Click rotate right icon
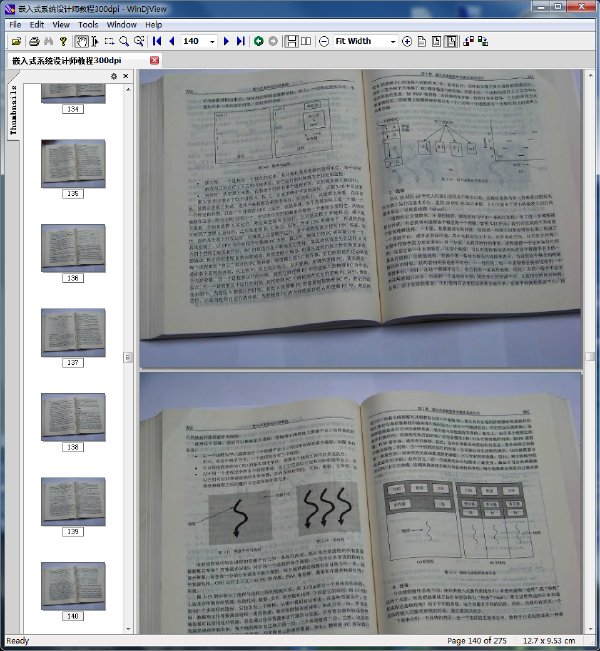Screen dimensions: 600x651 [483, 41]
